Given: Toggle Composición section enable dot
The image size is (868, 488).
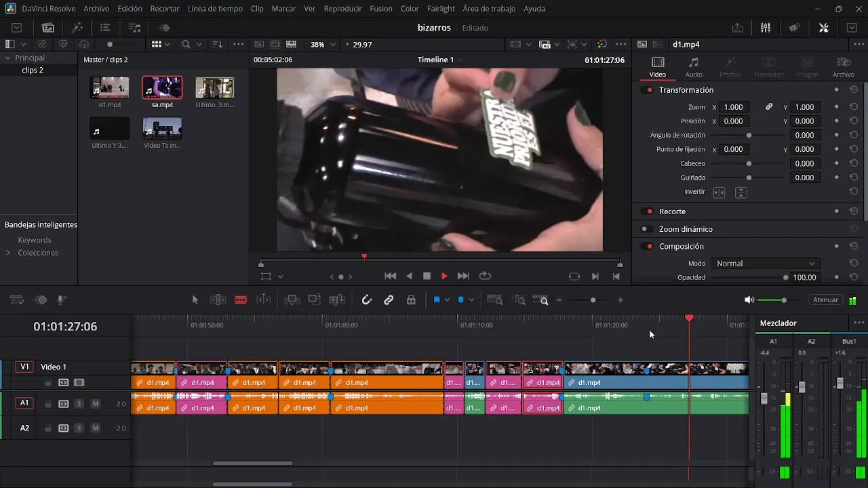Looking at the screenshot, I should (x=648, y=247).
